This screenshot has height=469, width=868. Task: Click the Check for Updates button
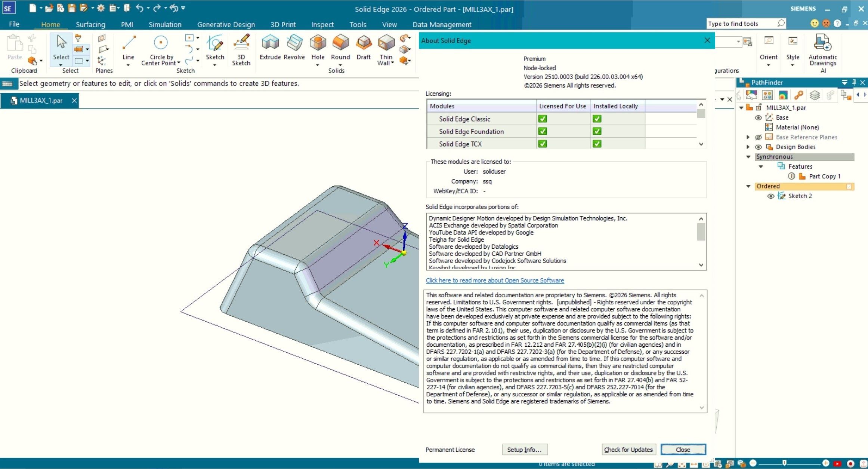628,450
